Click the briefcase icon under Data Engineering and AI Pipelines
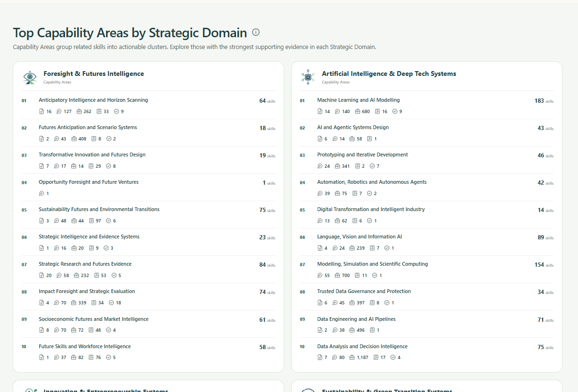Image resolution: width=578 pixels, height=392 pixels. (x=352, y=330)
